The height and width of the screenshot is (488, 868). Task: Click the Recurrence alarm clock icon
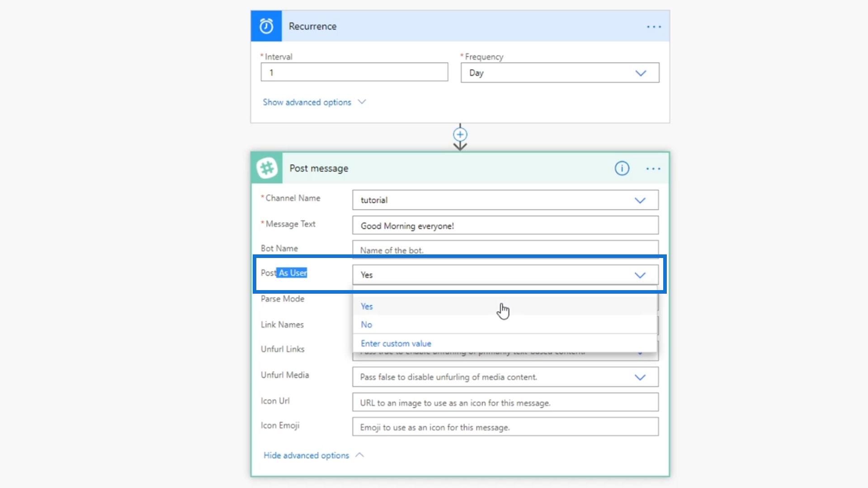pyautogui.click(x=266, y=26)
